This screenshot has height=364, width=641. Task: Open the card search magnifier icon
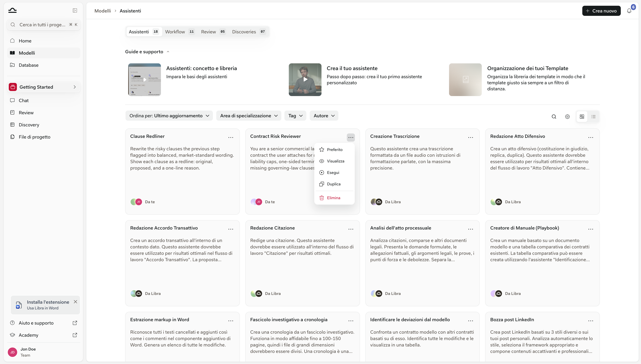point(554,116)
